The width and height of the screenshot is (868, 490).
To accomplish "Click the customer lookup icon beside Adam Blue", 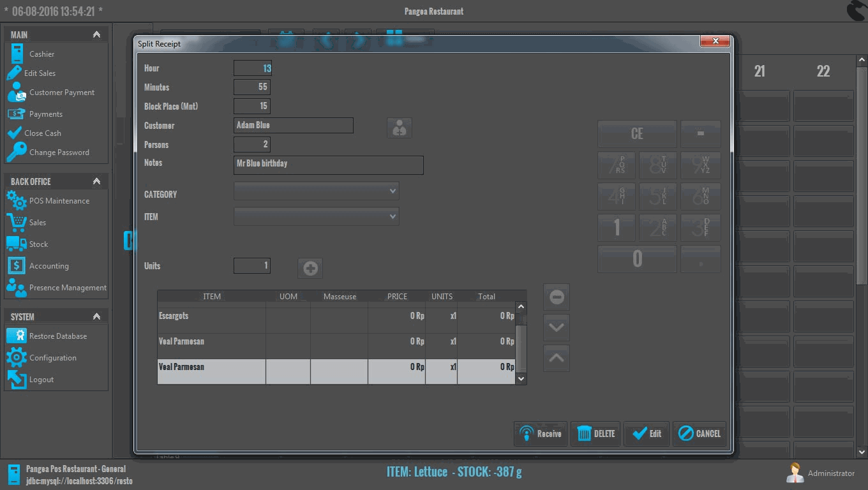I will tap(400, 128).
